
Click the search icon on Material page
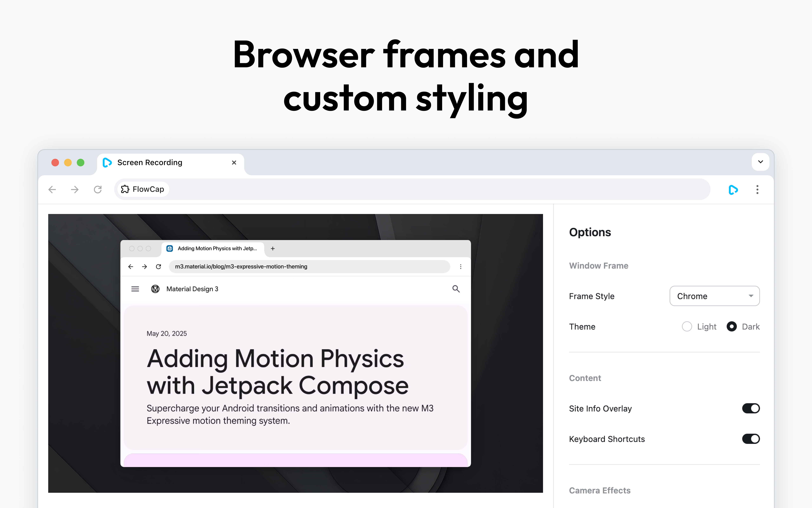pos(456,289)
